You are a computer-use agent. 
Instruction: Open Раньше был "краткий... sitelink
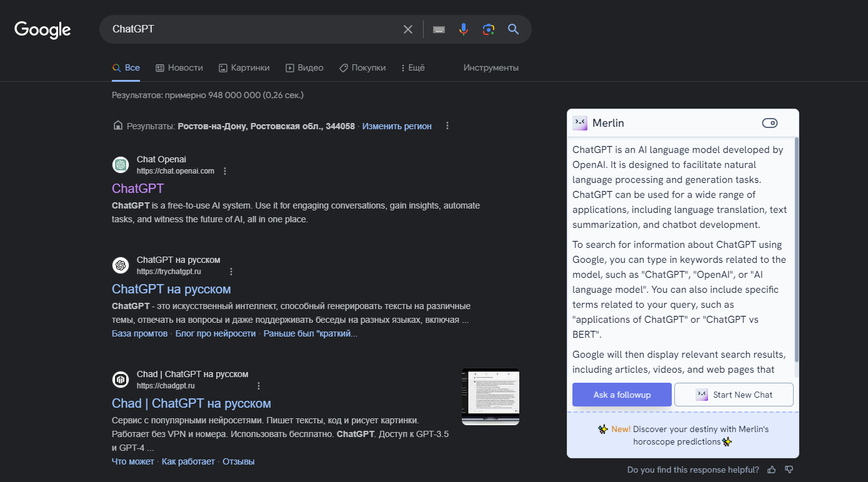(x=311, y=334)
